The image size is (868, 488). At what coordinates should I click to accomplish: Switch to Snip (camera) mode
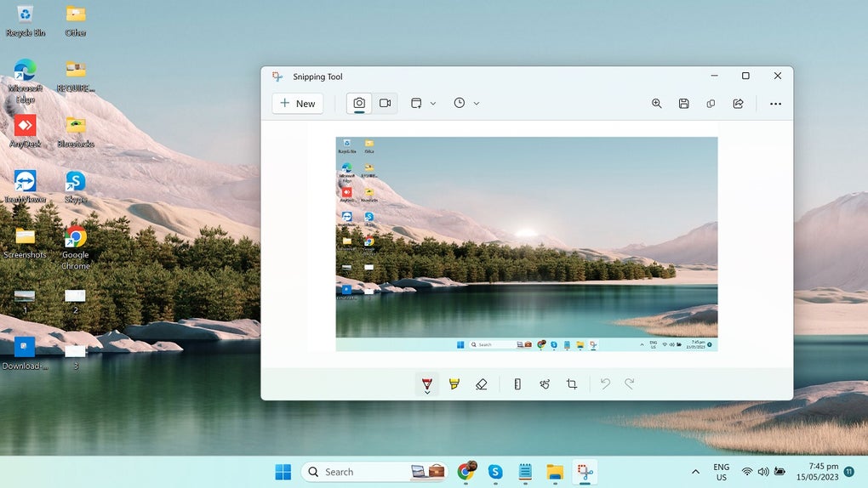[359, 104]
